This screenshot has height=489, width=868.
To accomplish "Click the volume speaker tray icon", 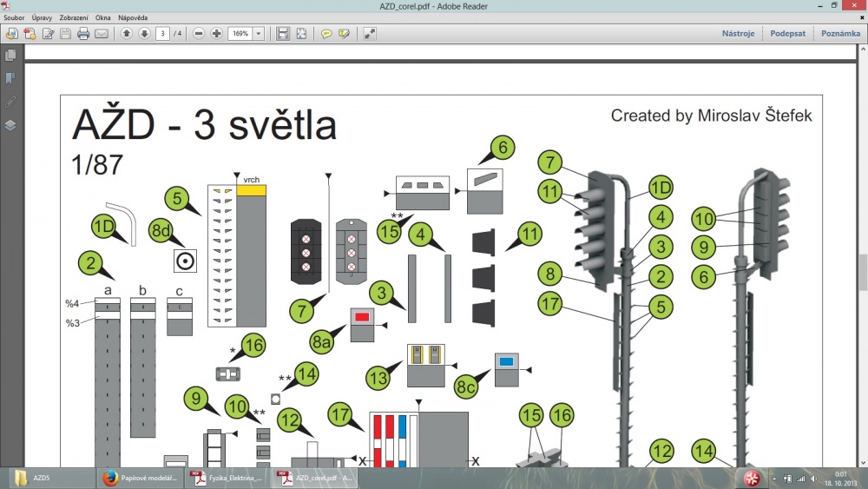I will pyautogui.click(x=814, y=479).
